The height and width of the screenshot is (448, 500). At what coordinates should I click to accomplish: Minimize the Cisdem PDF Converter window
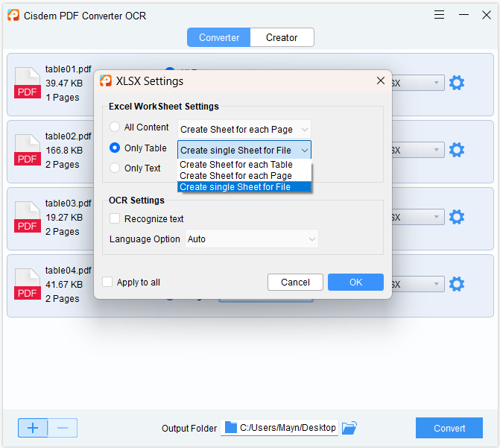pyautogui.click(x=463, y=15)
